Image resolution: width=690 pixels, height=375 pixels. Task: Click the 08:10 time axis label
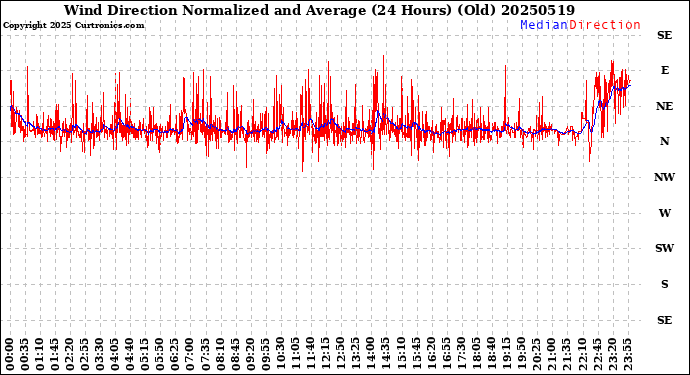click(x=220, y=355)
